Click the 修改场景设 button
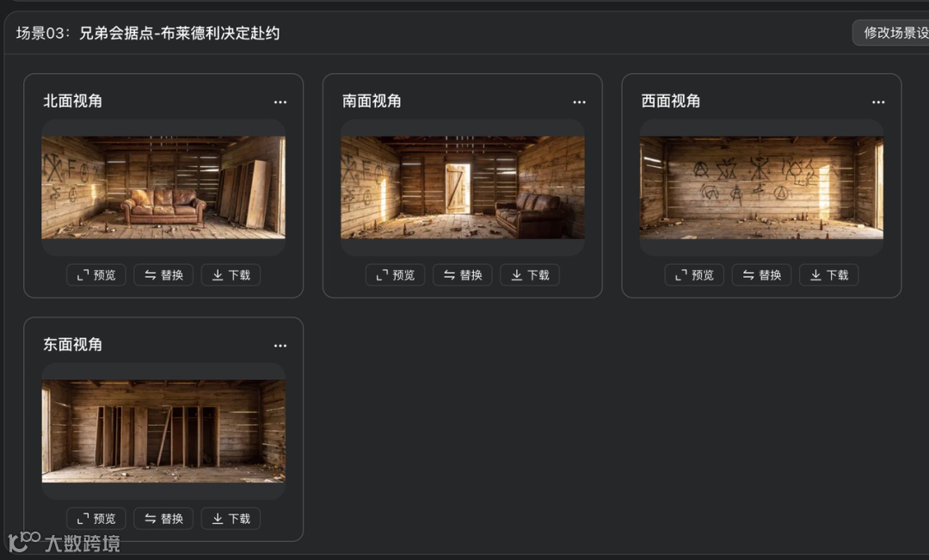The width and height of the screenshot is (929, 560). coord(891,33)
